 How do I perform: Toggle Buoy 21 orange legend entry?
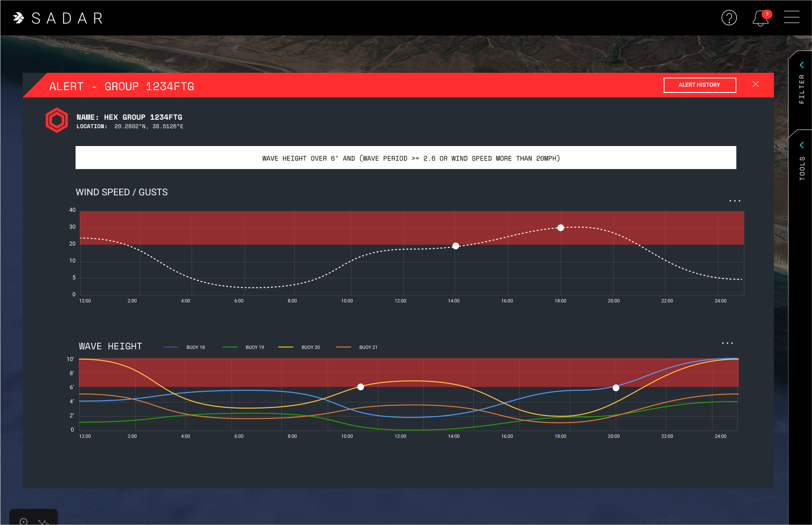(x=357, y=347)
